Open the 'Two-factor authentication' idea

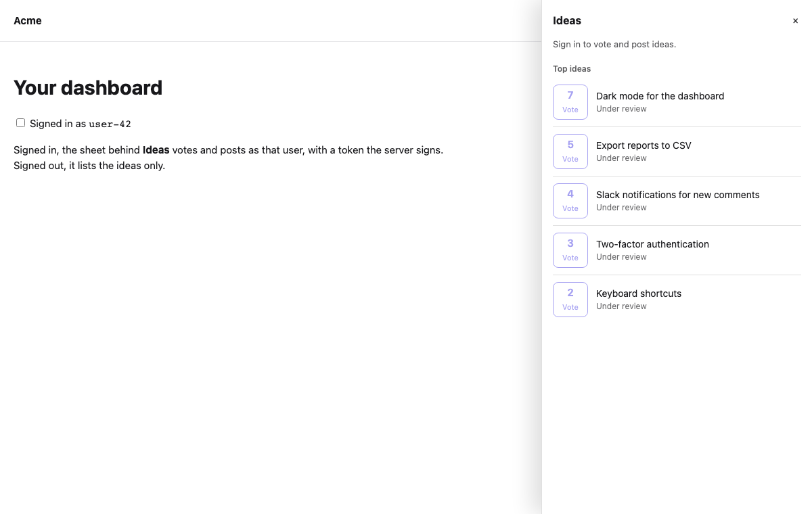point(652,244)
